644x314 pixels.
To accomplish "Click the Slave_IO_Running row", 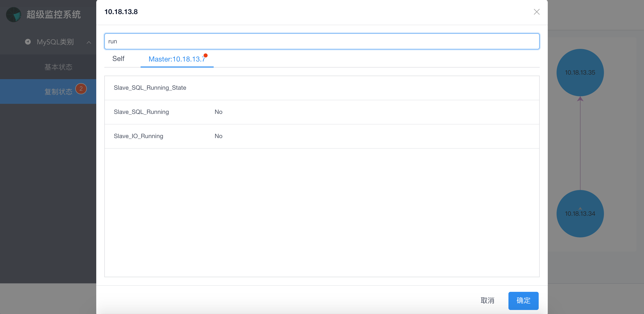I will pos(138,136).
